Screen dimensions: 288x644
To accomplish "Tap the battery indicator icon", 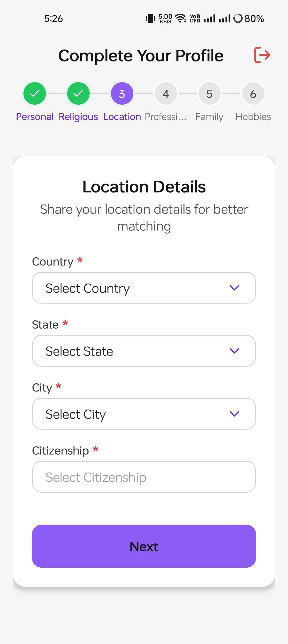I will pyautogui.click(x=238, y=18).
